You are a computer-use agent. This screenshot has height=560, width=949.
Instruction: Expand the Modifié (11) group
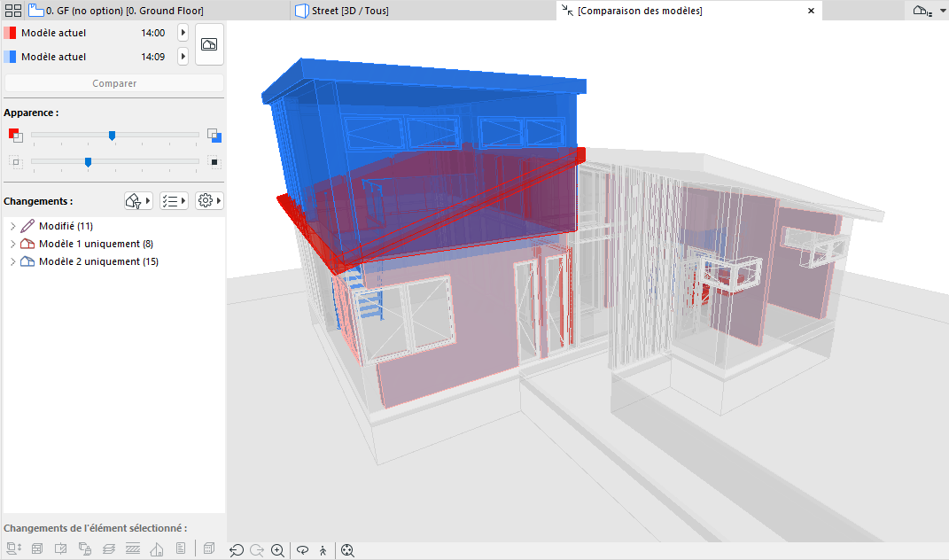tap(12, 226)
